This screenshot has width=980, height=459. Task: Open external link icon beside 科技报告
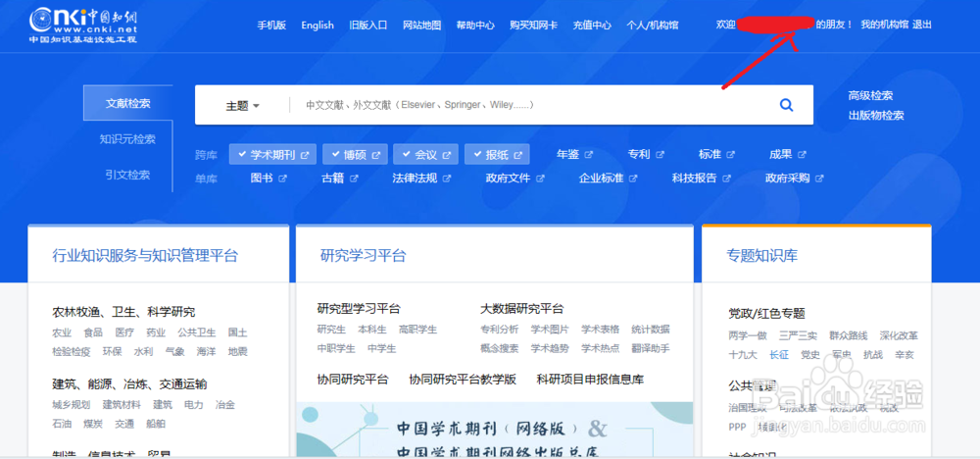point(726,178)
